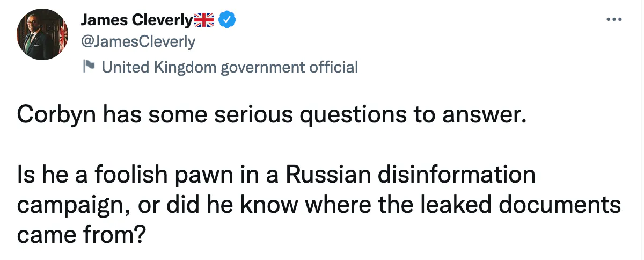Click the closing words came from?

(x=82, y=235)
